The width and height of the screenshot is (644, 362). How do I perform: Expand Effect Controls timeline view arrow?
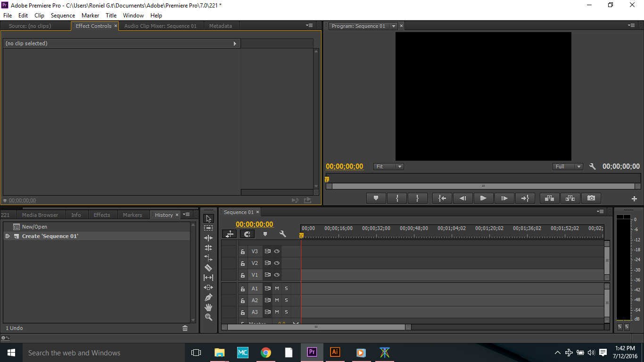(235, 43)
